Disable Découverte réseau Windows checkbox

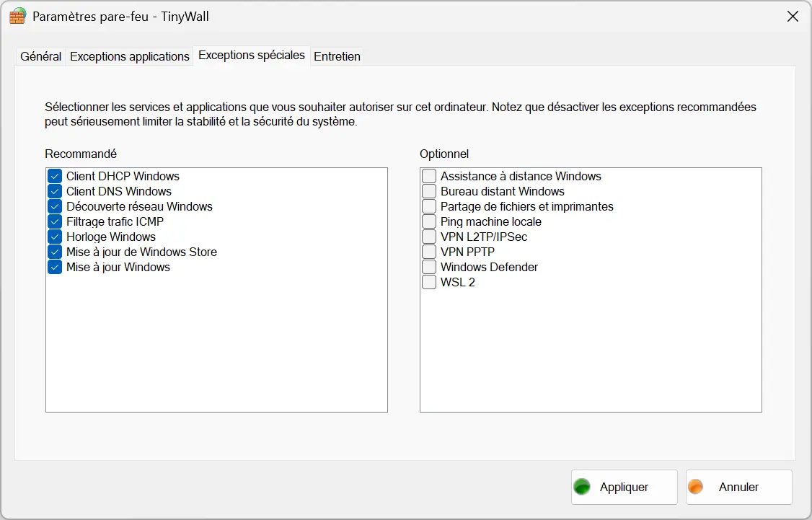click(55, 207)
